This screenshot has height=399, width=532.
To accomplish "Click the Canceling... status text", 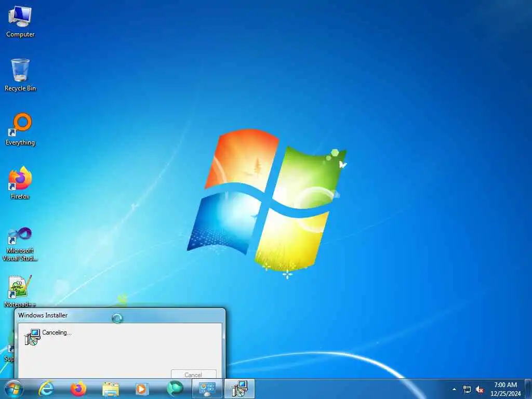I will point(57,332).
